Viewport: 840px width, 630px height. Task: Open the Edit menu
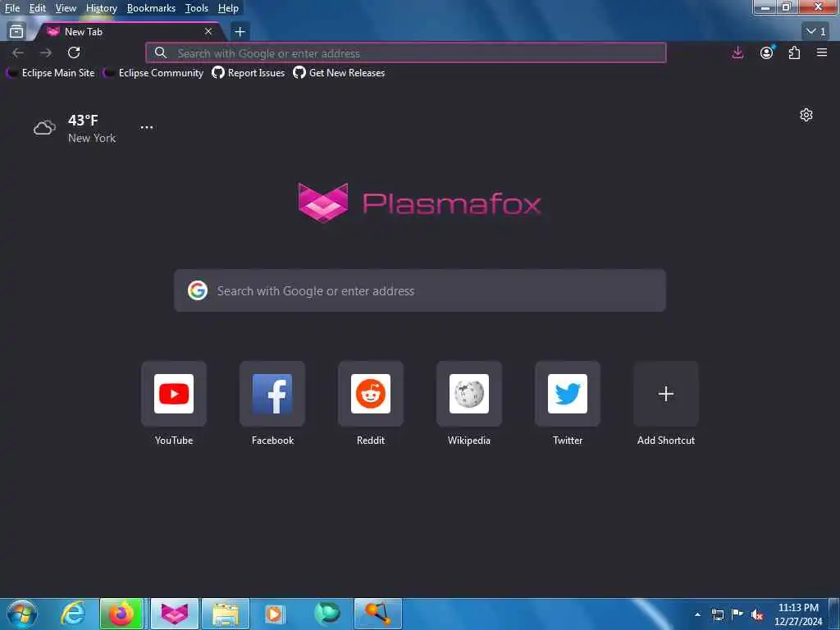coord(37,8)
